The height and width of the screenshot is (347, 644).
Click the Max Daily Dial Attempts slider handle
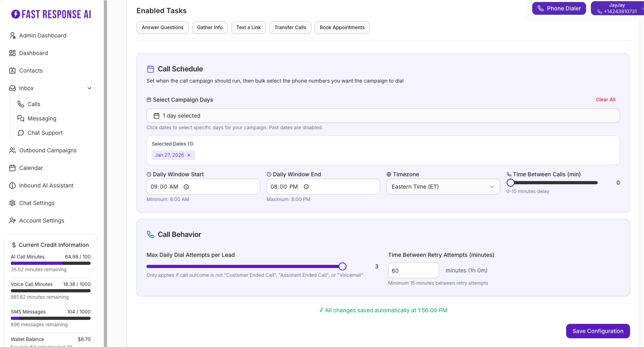tap(343, 266)
